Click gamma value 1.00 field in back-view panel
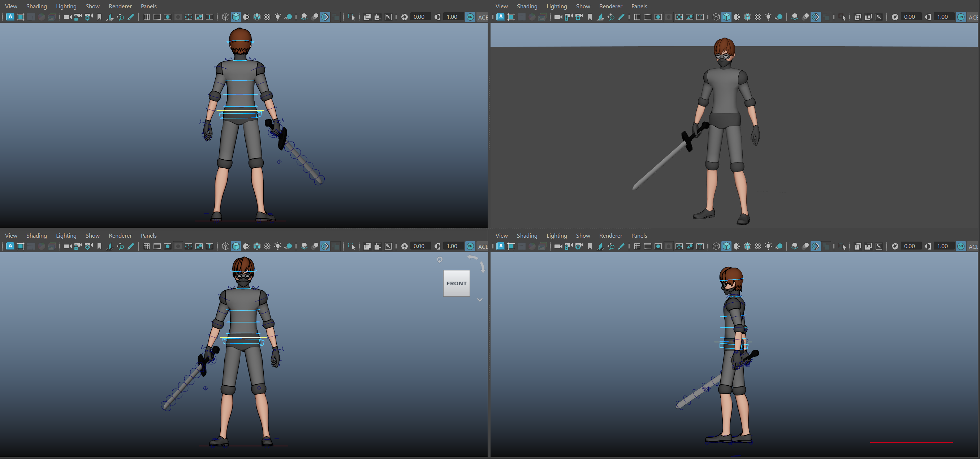 pos(453,17)
